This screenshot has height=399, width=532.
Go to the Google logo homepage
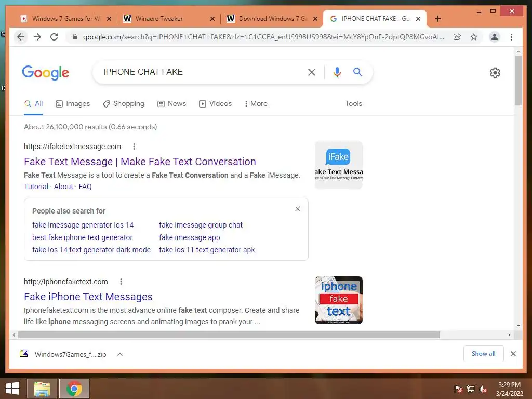click(x=46, y=73)
